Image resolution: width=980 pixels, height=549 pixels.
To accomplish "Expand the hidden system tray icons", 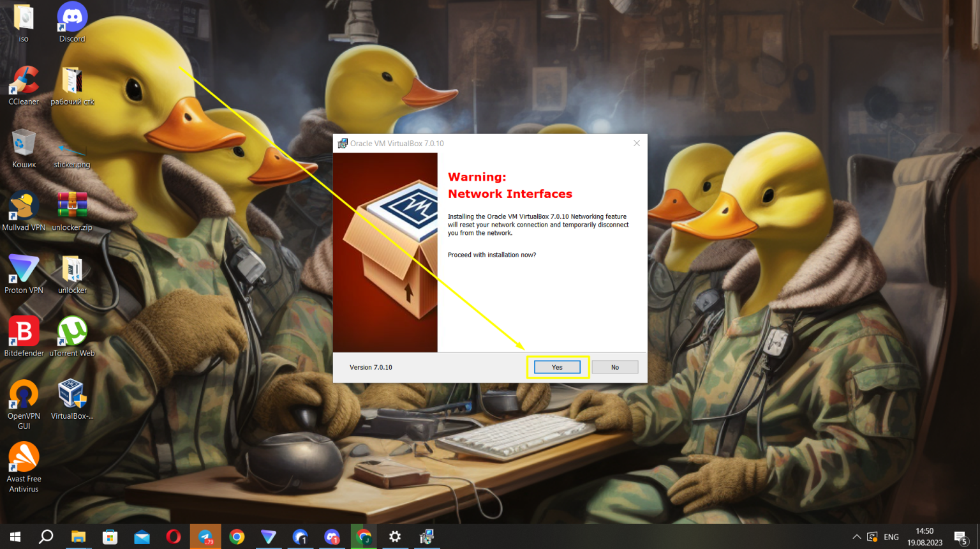I will [x=856, y=537].
